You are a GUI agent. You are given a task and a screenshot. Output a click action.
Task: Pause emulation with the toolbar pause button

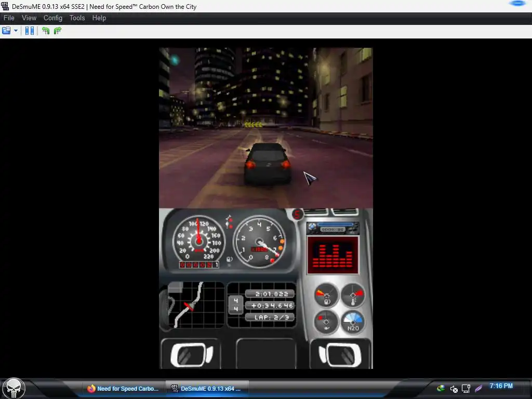(30, 31)
